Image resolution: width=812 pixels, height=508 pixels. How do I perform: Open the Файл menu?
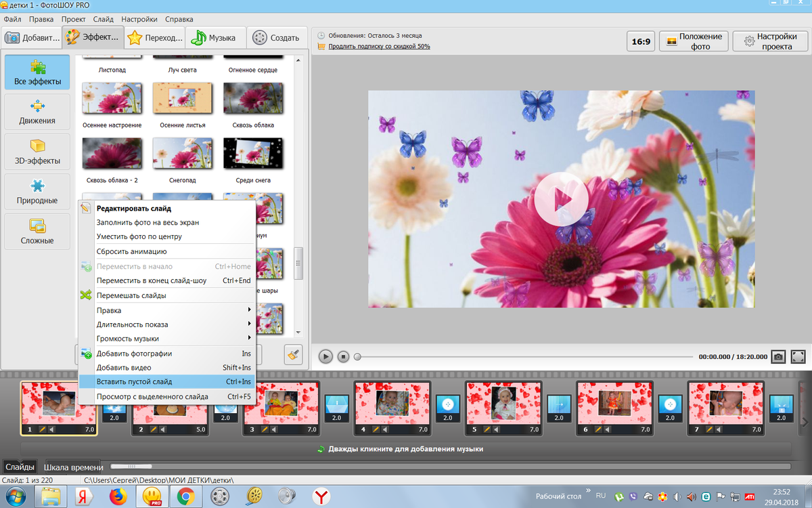pyautogui.click(x=12, y=19)
